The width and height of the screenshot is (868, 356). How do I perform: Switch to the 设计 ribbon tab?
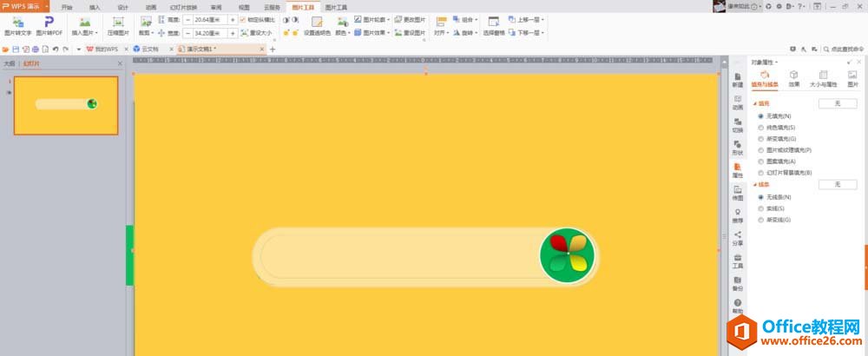[x=122, y=6]
